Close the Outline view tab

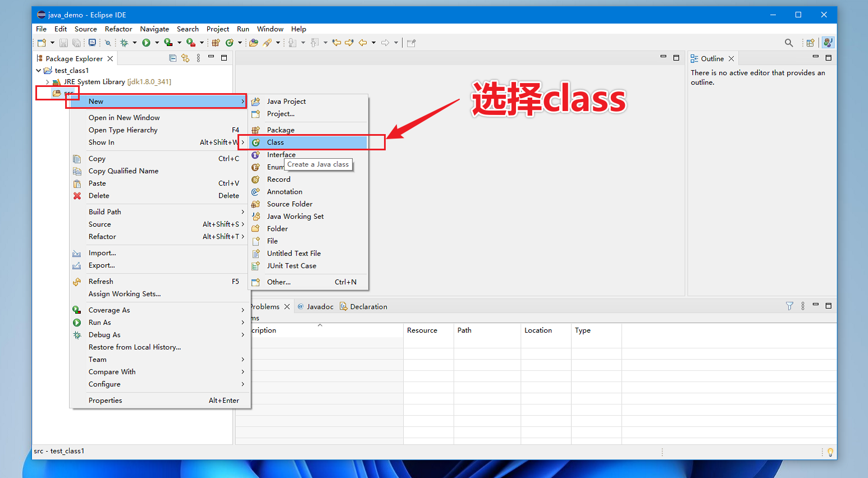click(731, 59)
